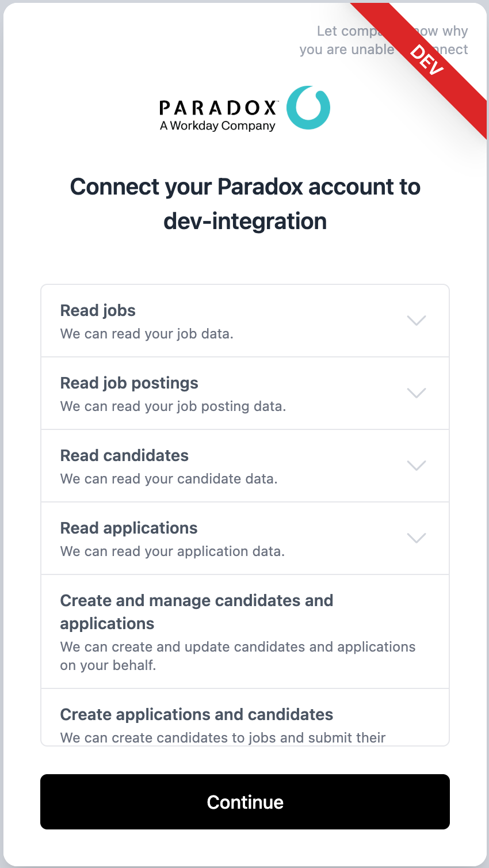Click the 'We can read your candidate data.' text
This screenshot has height=868, width=489.
tap(169, 479)
